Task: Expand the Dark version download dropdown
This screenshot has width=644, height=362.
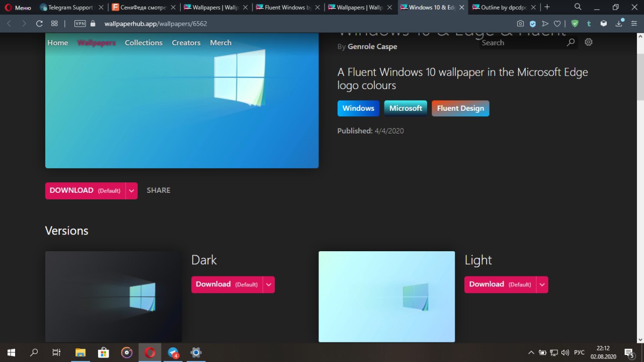Action: tap(269, 284)
